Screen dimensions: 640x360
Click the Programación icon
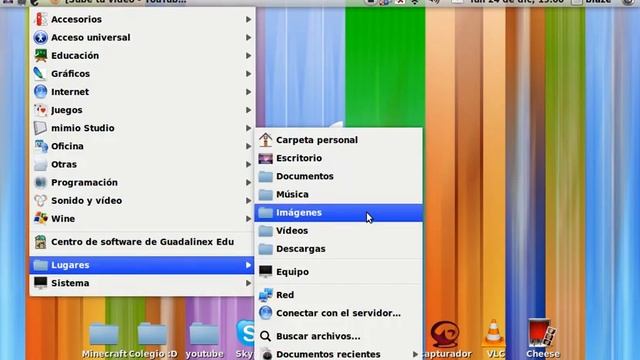pyautogui.click(x=40, y=182)
